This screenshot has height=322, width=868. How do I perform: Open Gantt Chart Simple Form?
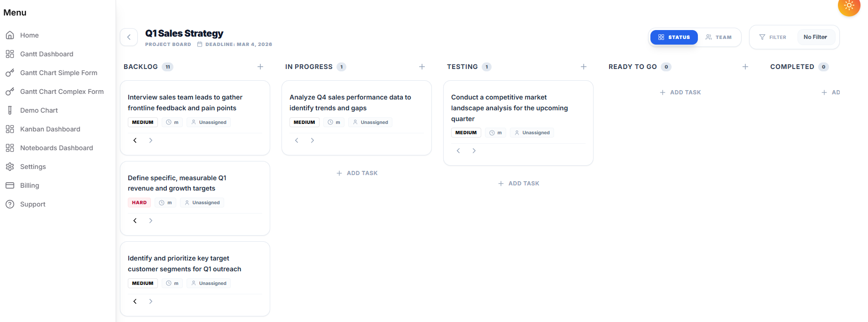point(58,73)
